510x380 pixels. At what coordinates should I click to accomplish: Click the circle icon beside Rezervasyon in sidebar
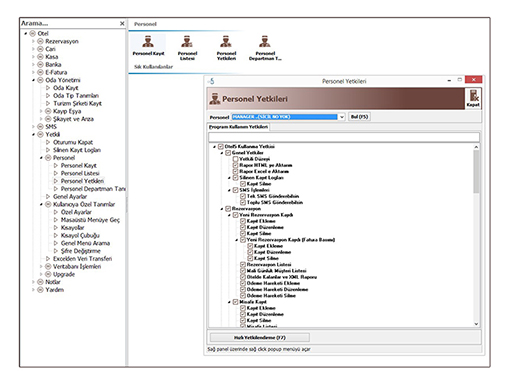click(40, 41)
